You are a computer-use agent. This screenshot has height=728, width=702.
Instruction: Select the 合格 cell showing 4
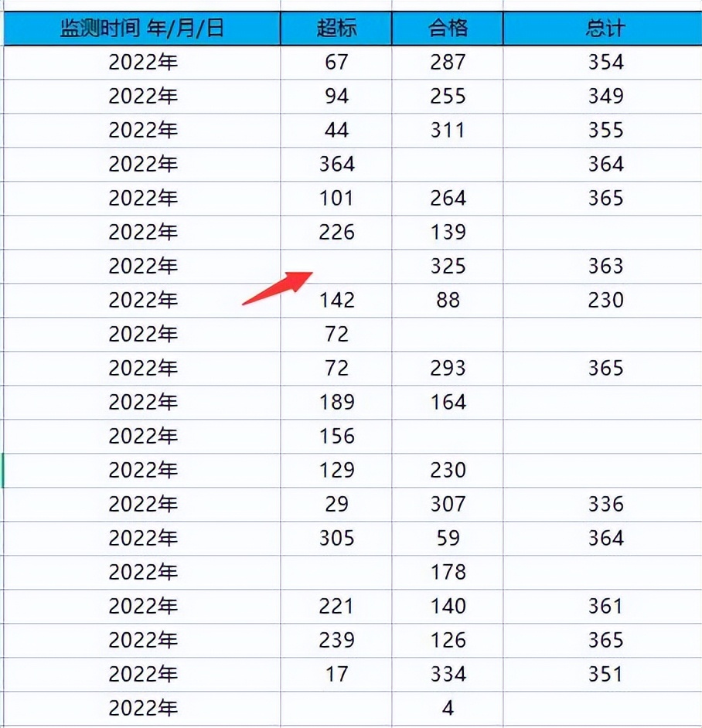point(448,709)
